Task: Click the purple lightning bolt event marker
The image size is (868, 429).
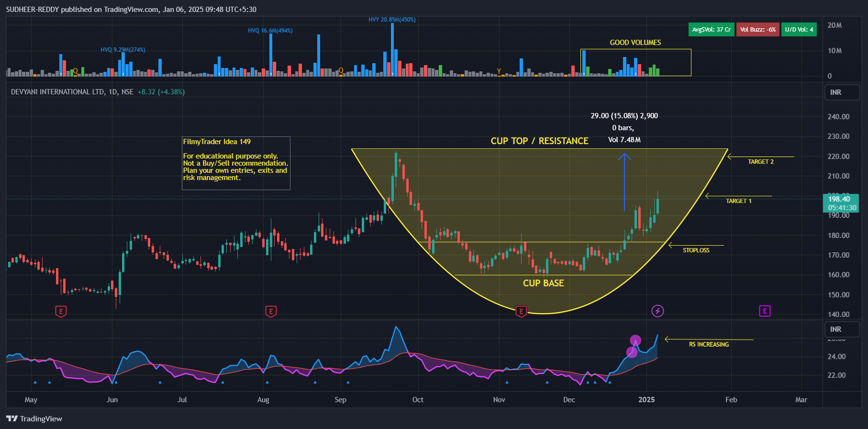Action: (x=657, y=311)
